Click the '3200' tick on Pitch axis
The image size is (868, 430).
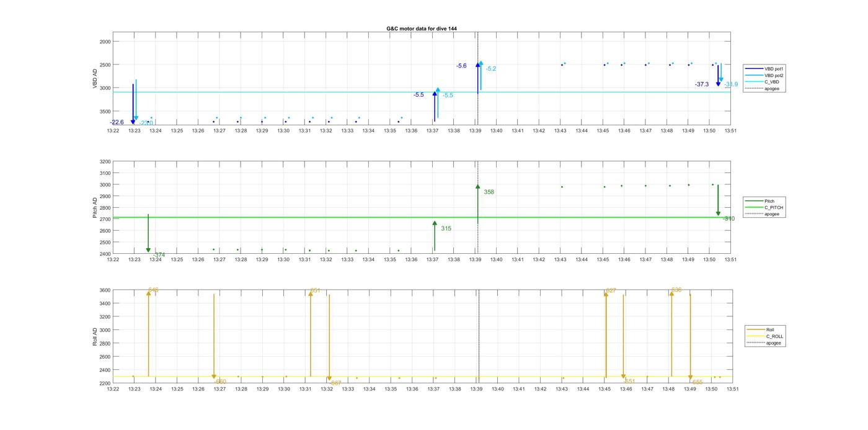tap(105, 162)
